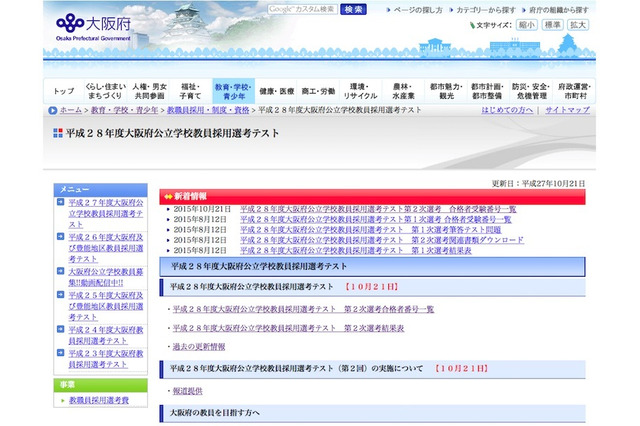640x426 pixels.
Task: Open the トップ navigation tab
Action: pyautogui.click(x=64, y=91)
